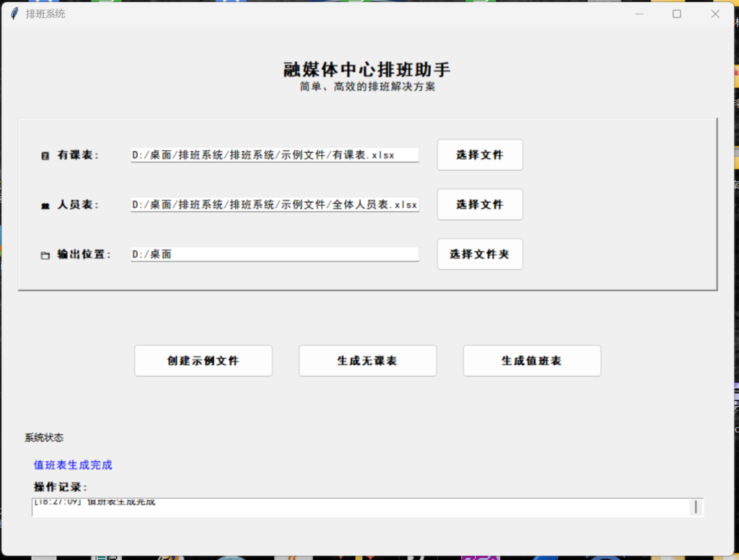The width and height of the screenshot is (739, 560).
Task: Focus the 有课表 file path field
Action: pyautogui.click(x=275, y=155)
